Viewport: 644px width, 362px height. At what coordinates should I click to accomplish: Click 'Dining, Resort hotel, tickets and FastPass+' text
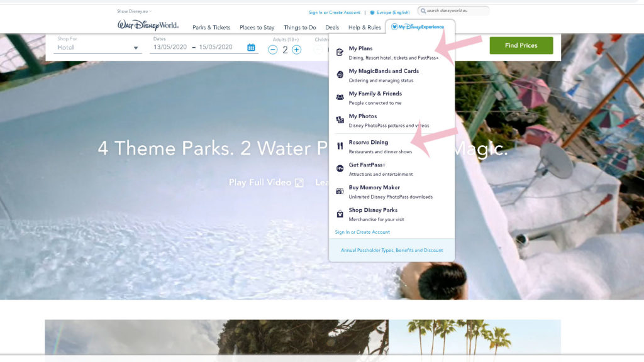394,58
